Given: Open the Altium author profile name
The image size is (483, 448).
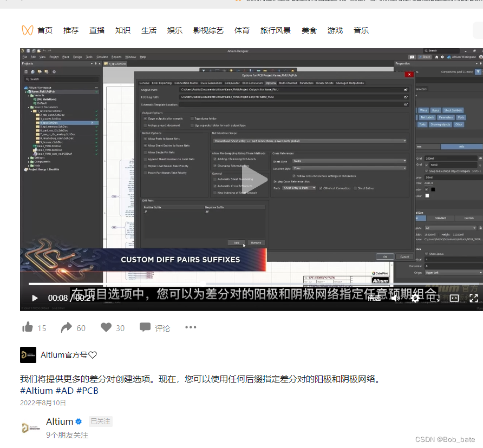Looking at the screenshot, I should click(60, 421).
